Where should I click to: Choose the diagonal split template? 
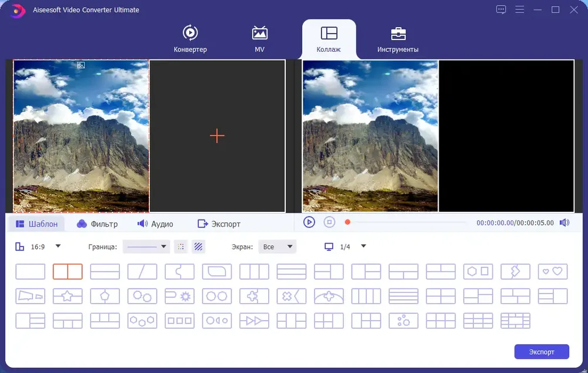coord(142,271)
